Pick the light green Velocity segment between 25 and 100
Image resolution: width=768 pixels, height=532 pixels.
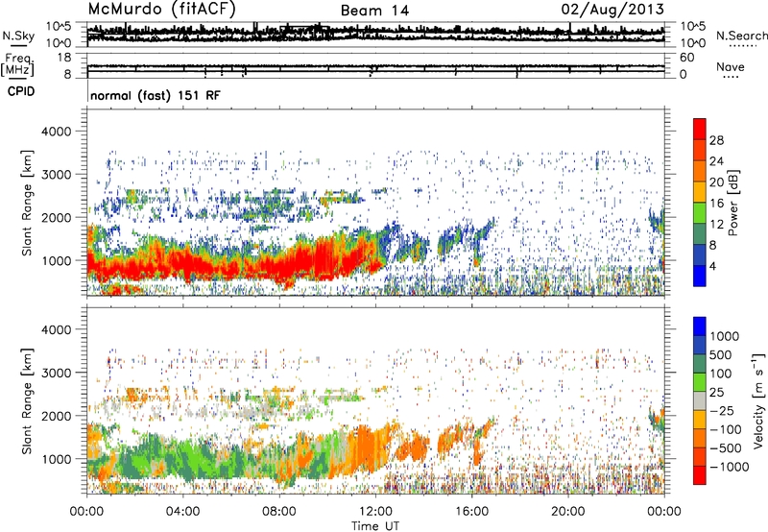pyautogui.click(x=700, y=382)
